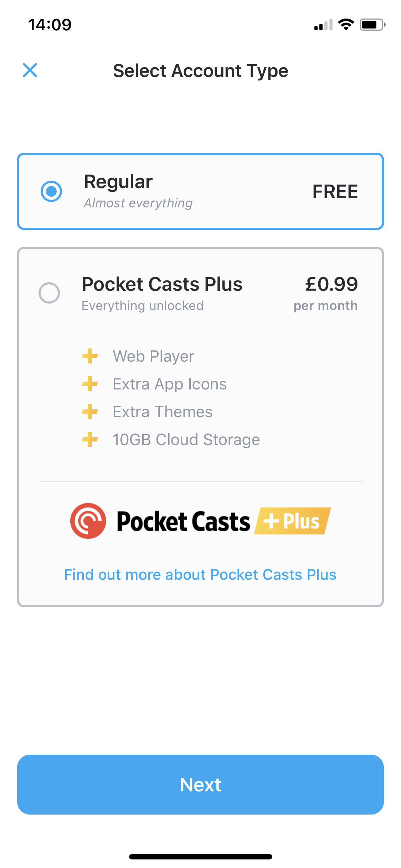Open Find out more about Pocket Casts Plus
Screen dimensions: 401x868
pos(200,575)
